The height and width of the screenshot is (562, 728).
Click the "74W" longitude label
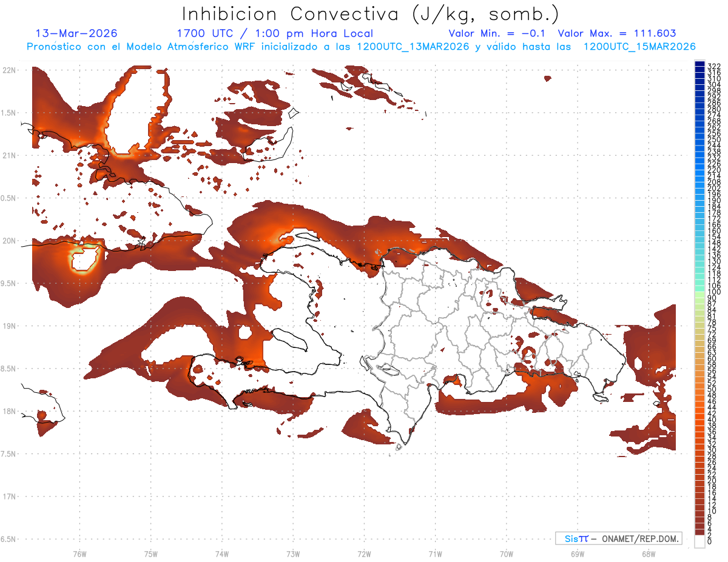pos(221,554)
